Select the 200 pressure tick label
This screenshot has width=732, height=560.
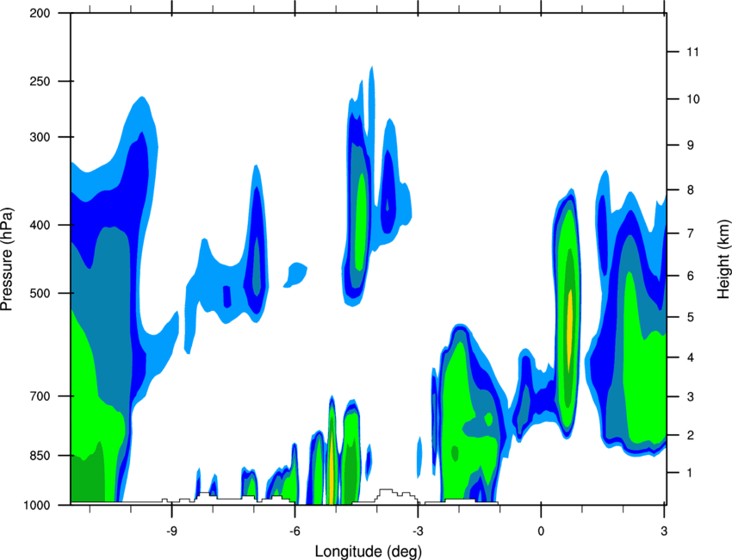[x=40, y=13]
